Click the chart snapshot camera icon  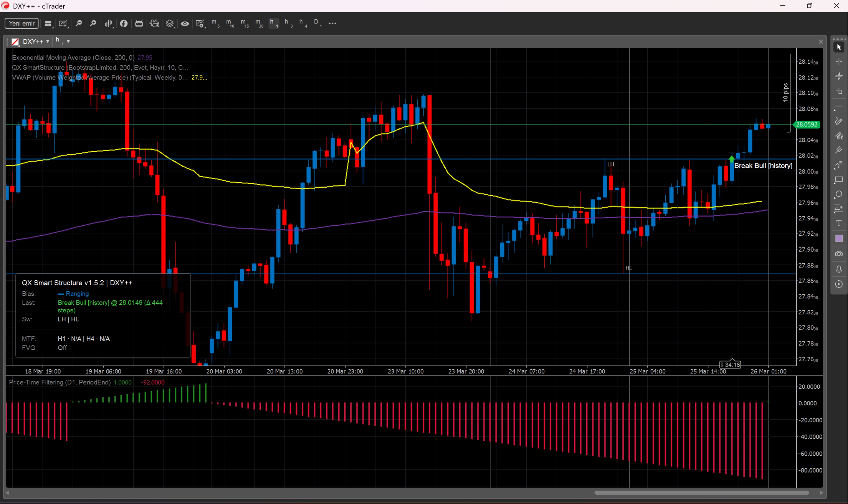(839, 254)
